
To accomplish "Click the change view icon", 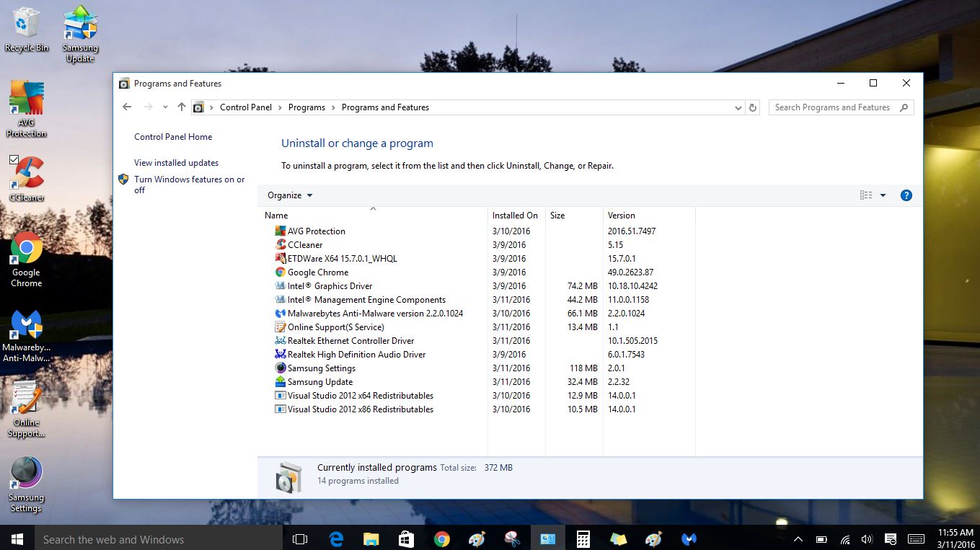I will coord(866,195).
